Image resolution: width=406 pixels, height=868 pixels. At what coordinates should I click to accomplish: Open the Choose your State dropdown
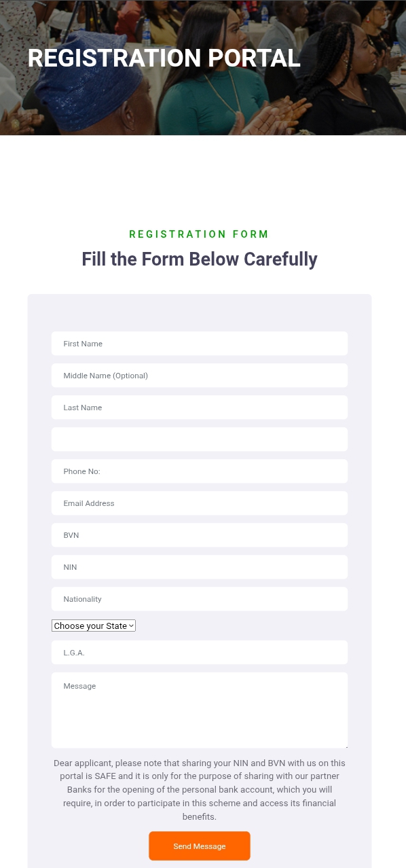click(94, 626)
